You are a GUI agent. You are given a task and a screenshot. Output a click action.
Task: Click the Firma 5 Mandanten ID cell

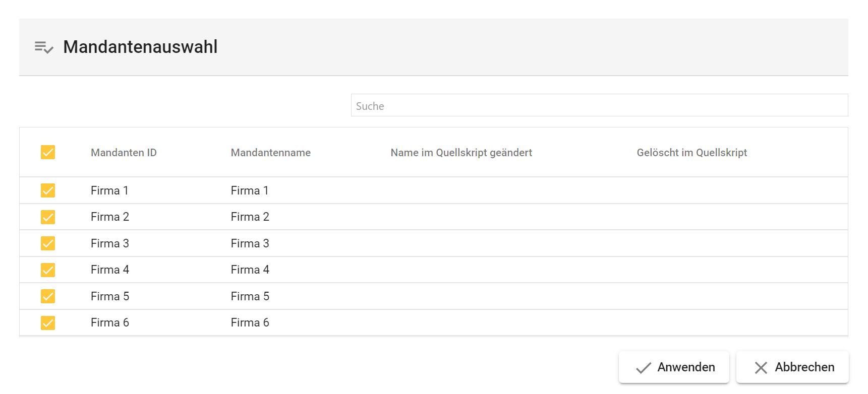click(x=110, y=297)
